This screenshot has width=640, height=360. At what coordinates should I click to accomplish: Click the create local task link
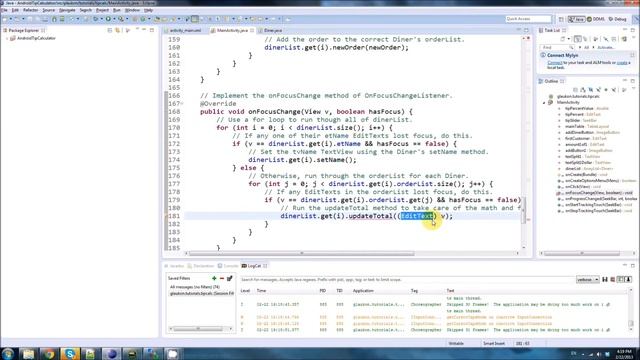point(622,62)
